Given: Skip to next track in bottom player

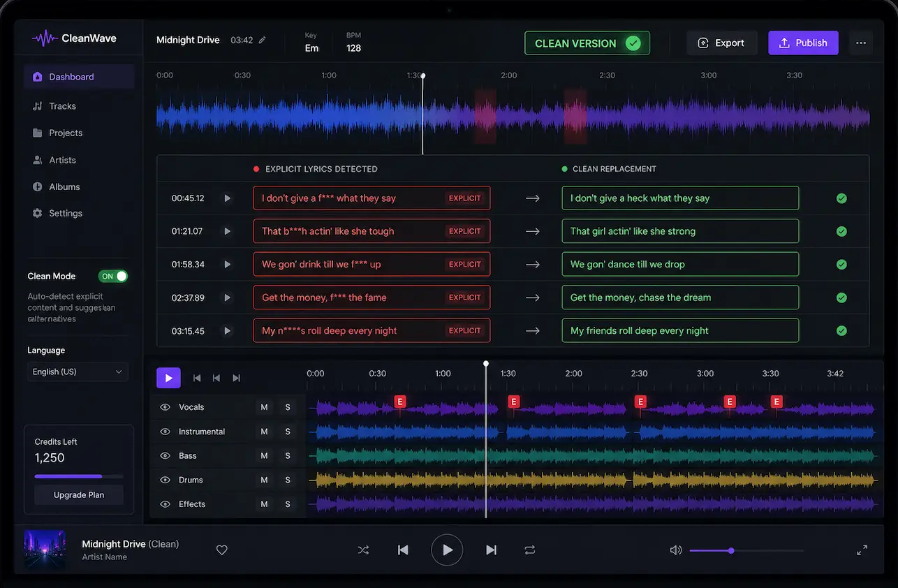Looking at the screenshot, I should (x=491, y=550).
